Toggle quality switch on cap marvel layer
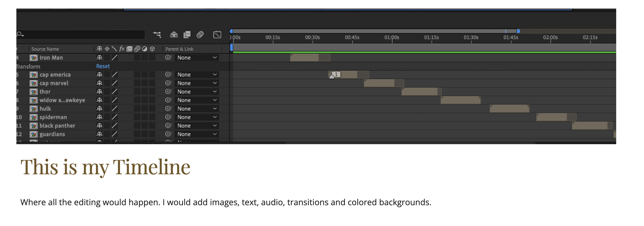This screenshot has width=644, height=226. (x=114, y=83)
